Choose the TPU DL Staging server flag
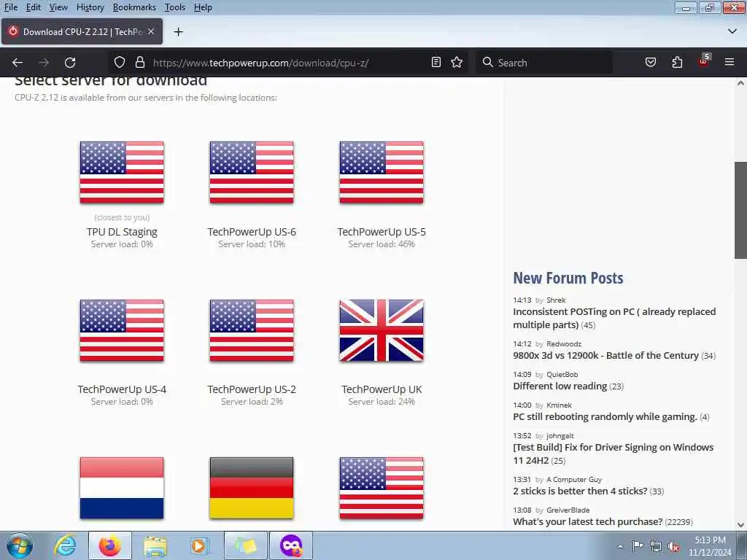Screen dimensions: 747x560 coord(122,172)
